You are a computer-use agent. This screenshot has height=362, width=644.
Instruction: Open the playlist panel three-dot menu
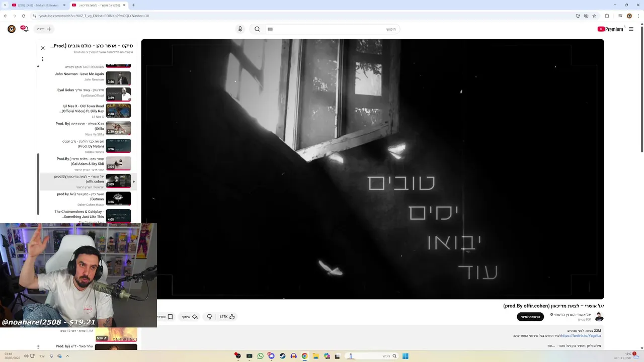coord(43,59)
